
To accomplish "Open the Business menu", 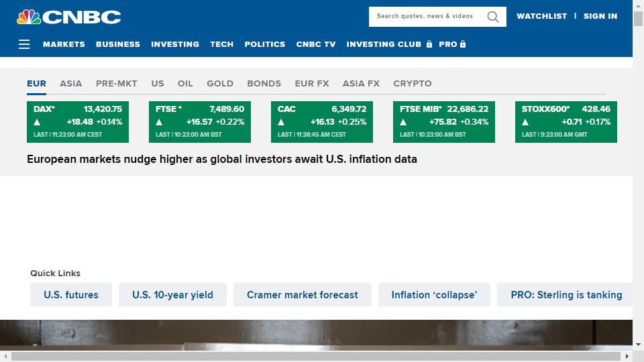I will (118, 44).
